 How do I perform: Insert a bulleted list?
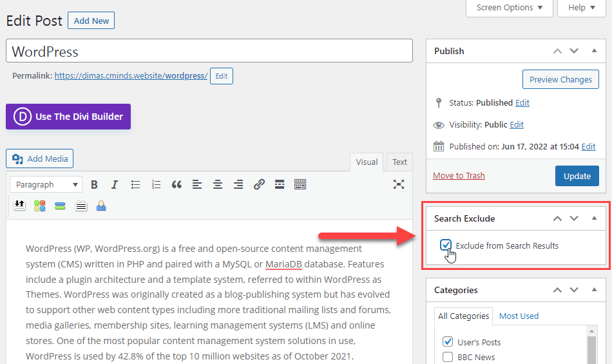[x=135, y=185]
